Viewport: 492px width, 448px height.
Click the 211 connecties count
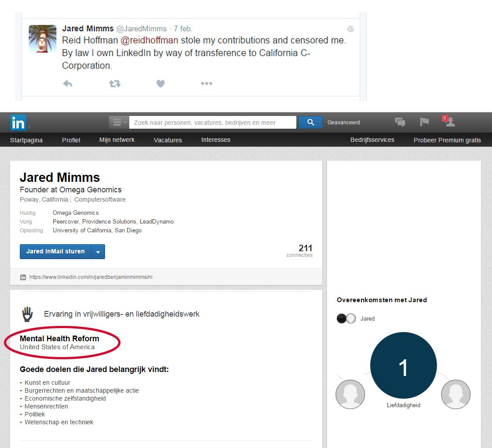300,251
